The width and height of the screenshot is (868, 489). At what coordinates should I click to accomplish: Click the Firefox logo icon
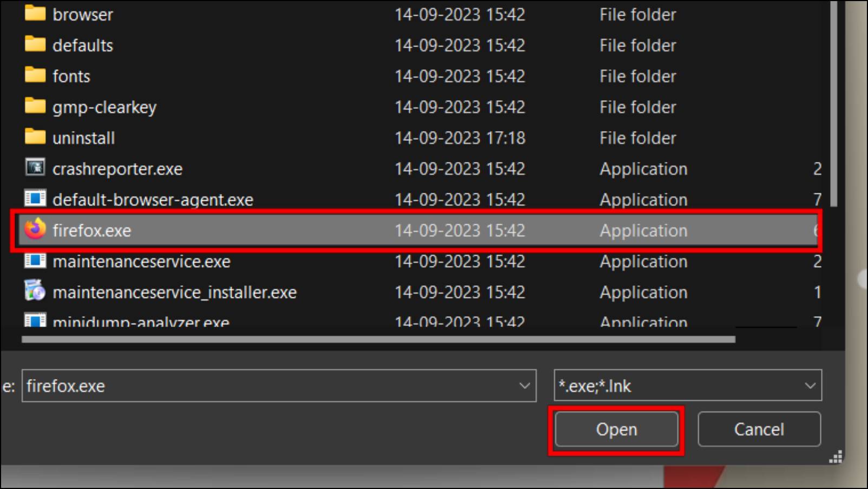pos(35,229)
